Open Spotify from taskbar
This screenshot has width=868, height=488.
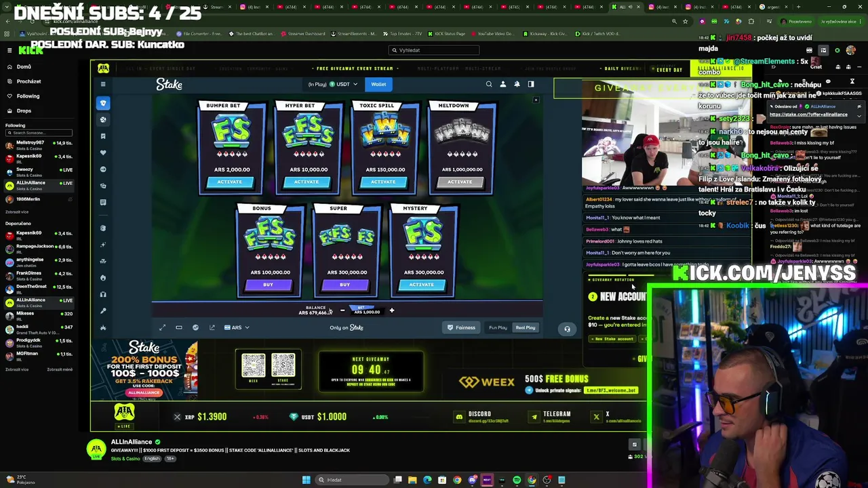coord(517,480)
